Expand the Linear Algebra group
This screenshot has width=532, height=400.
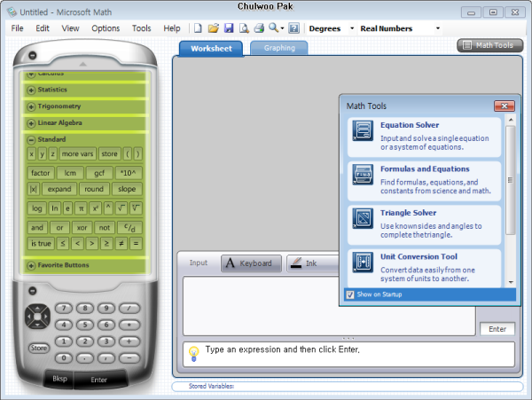pos(31,123)
